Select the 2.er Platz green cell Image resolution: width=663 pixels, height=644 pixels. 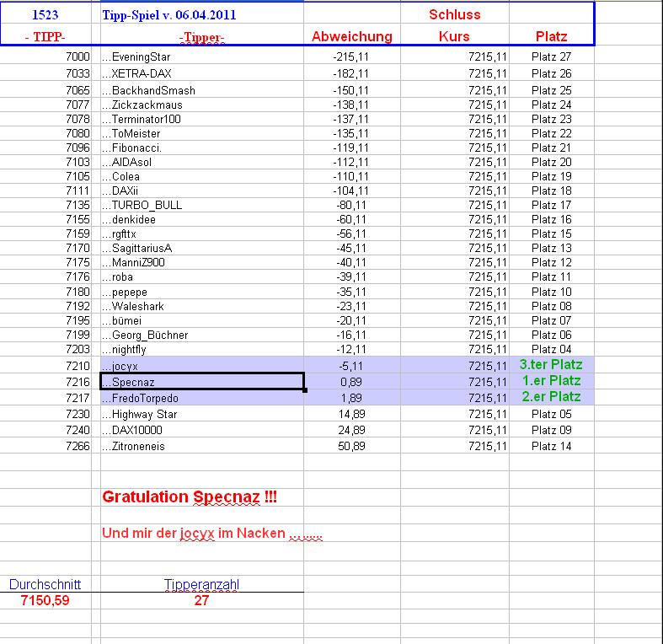[x=551, y=397]
